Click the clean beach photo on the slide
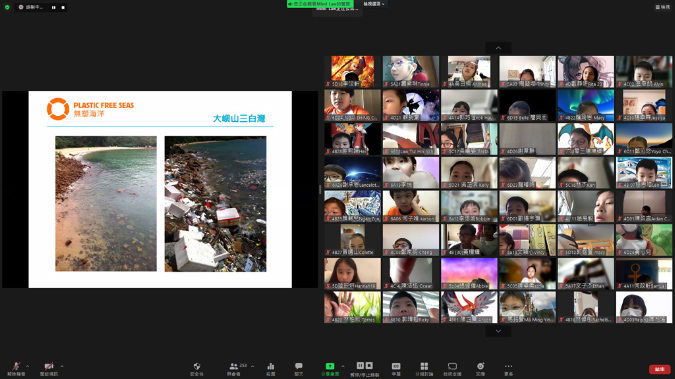This screenshot has width=675, height=379. pos(106,204)
